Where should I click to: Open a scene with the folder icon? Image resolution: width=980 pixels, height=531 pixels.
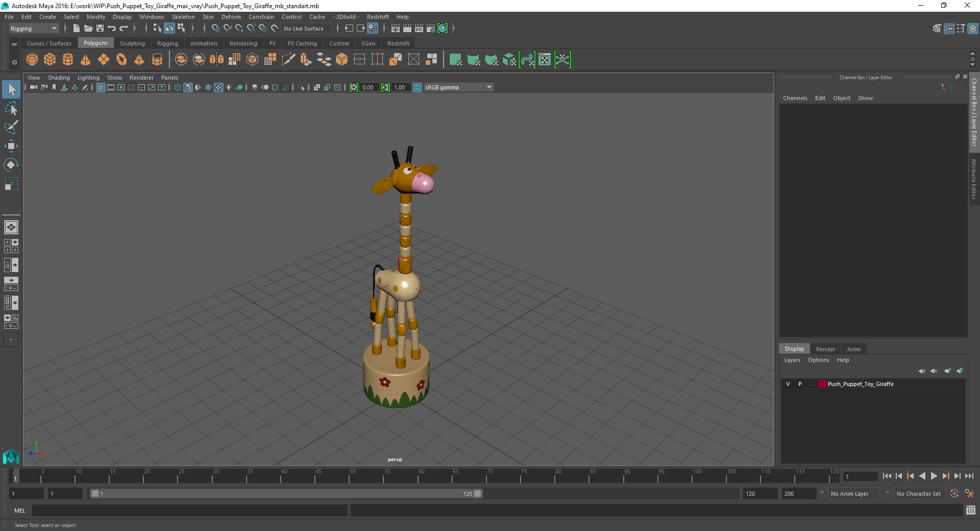(x=88, y=29)
